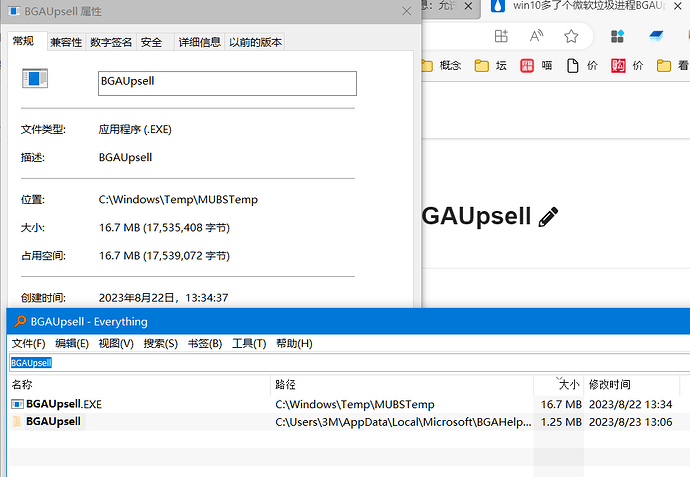Open the 工具(T) menu in Everything
690x477 pixels.
click(249, 343)
